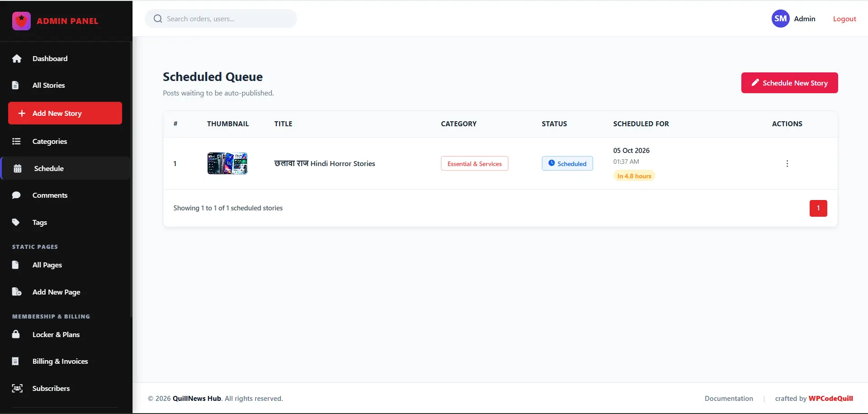
Task: Click the Scheduled Queue heading
Action: click(x=213, y=76)
